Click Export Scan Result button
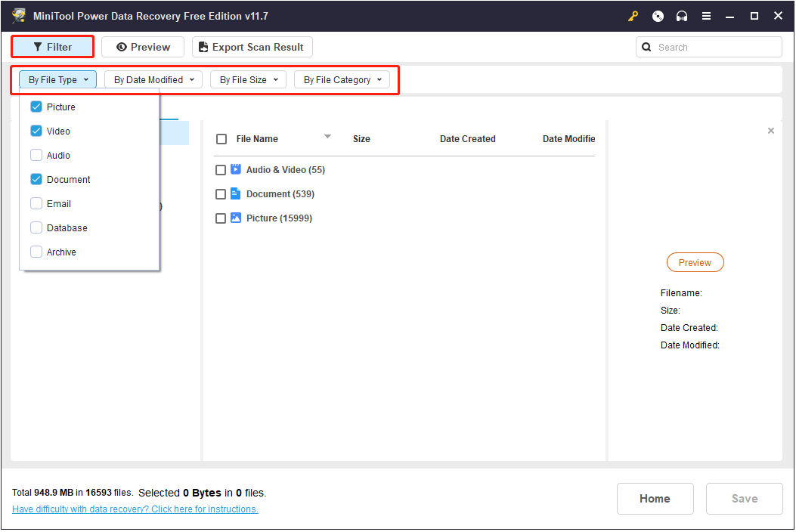This screenshot has width=796, height=532. coord(252,47)
